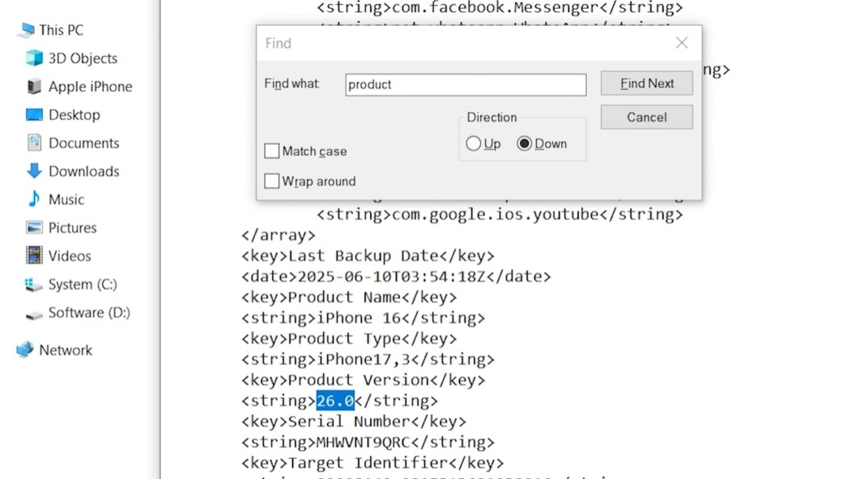The height and width of the screenshot is (479, 868).
Task: Open Videos folder label
Action: click(x=70, y=256)
